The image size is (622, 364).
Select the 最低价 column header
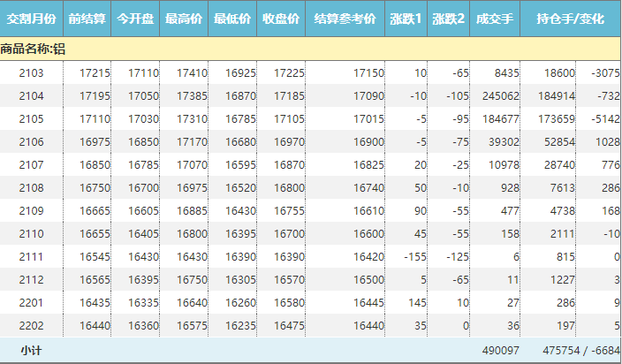233,19
